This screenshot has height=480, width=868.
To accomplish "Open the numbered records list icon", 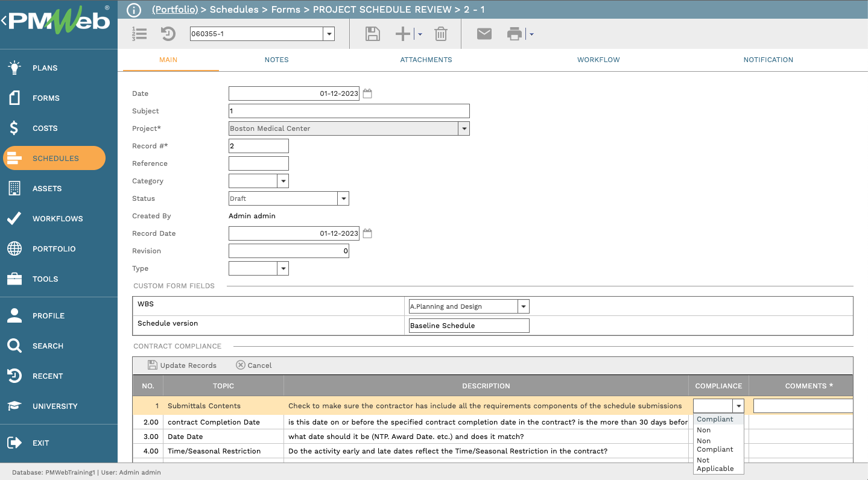I will point(139,34).
